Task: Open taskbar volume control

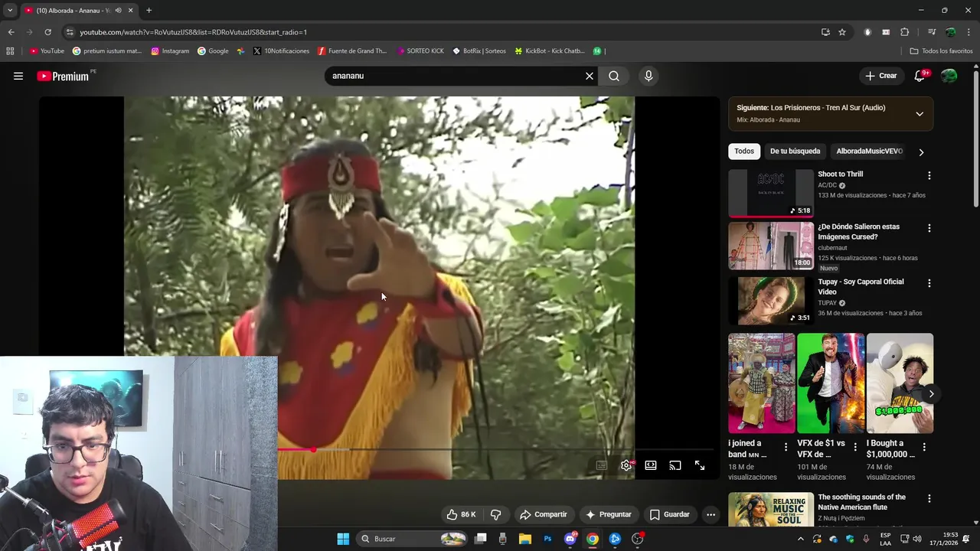Action: coord(917,539)
